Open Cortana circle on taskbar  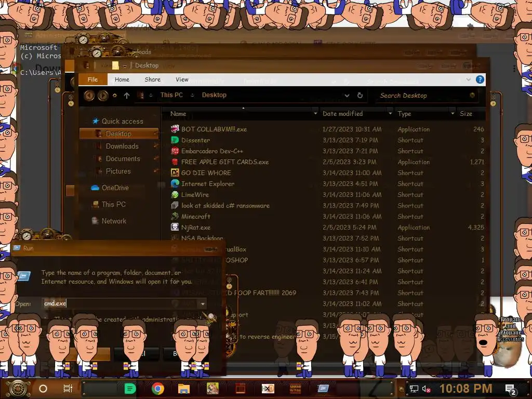click(x=43, y=389)
